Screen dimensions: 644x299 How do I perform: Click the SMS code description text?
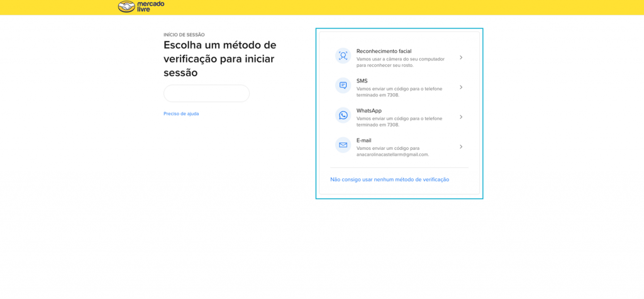pos(399,92)
